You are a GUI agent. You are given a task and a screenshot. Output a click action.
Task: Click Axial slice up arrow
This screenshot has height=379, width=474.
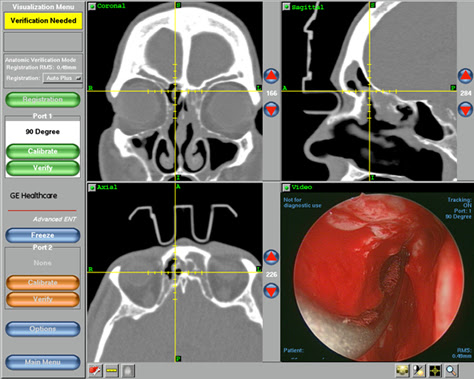(272, 257)
